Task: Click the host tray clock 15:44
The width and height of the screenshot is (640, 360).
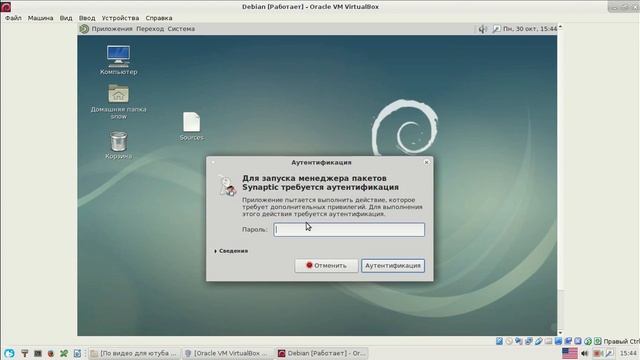Action: 628,353
